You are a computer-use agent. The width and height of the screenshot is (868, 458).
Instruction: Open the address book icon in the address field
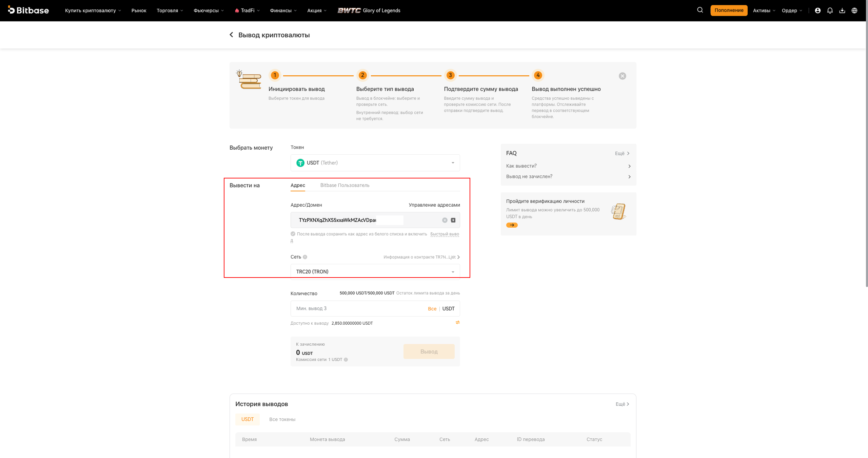pyautogui.click(x=453, y=220)
